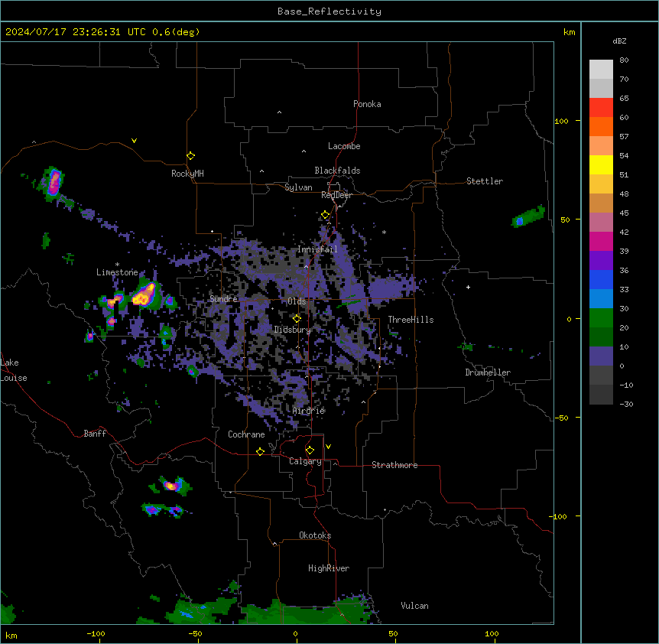Pick the orange 57-60 dBZ legend color

tap(601, 126)
